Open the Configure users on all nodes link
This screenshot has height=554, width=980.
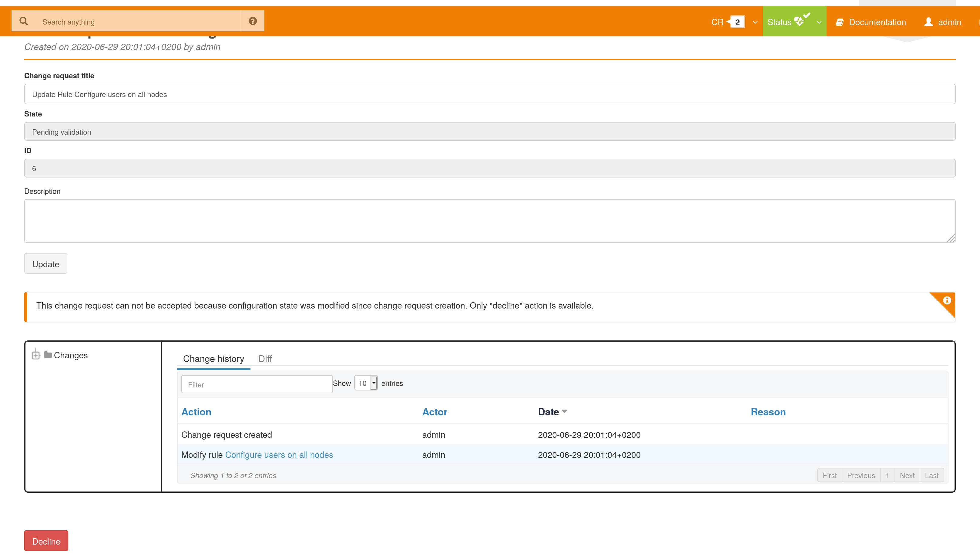[279, 454]
